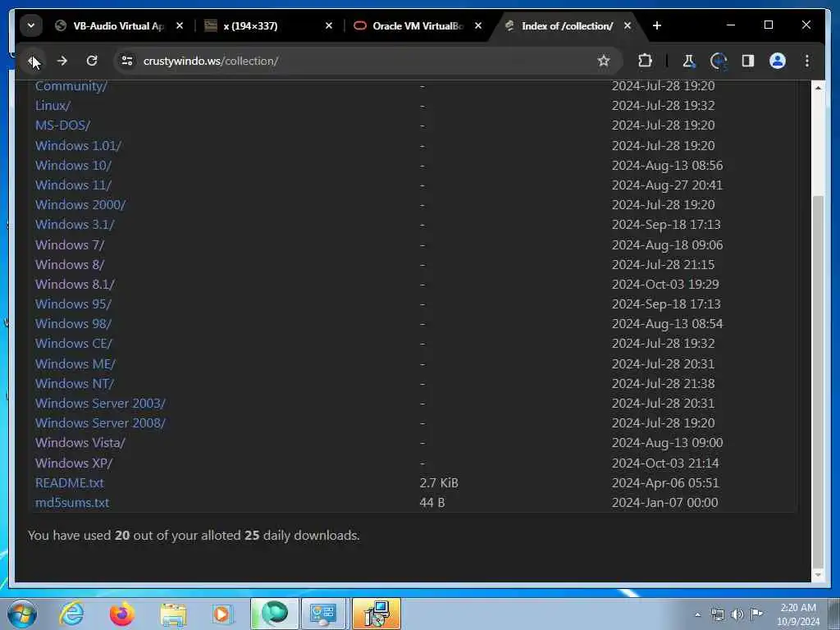Close the x (194×337) tab
The height and width of the screenshot is (630, 840).
coord(329,25)
